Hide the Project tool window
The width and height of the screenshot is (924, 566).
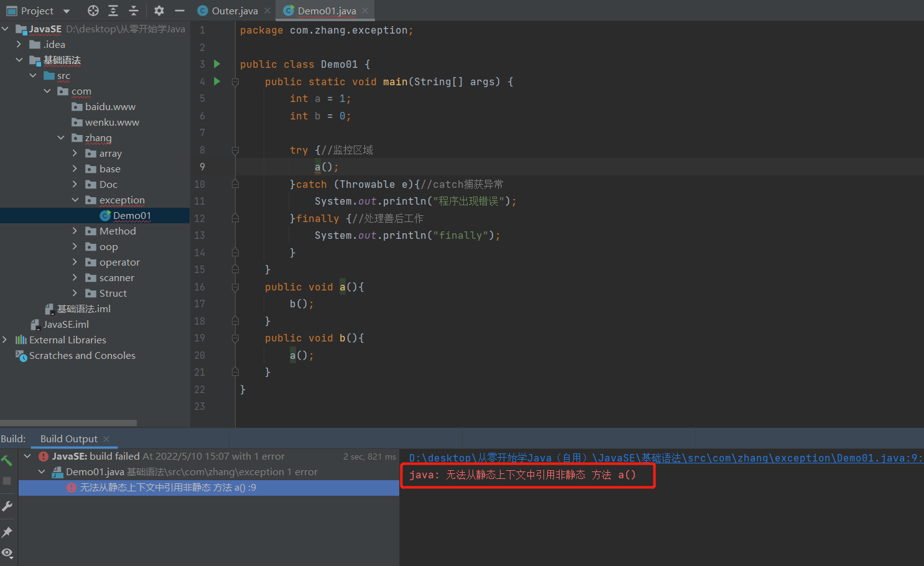tap(180, 11)
